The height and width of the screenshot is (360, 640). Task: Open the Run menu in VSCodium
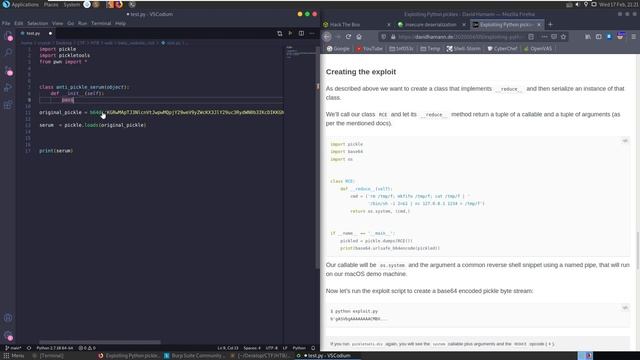pos(82,23)
